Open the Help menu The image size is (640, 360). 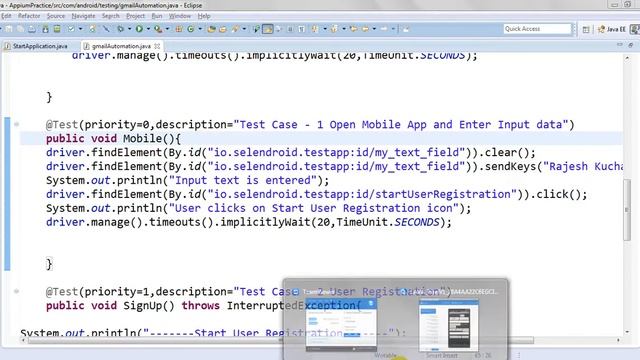point(204,16)
